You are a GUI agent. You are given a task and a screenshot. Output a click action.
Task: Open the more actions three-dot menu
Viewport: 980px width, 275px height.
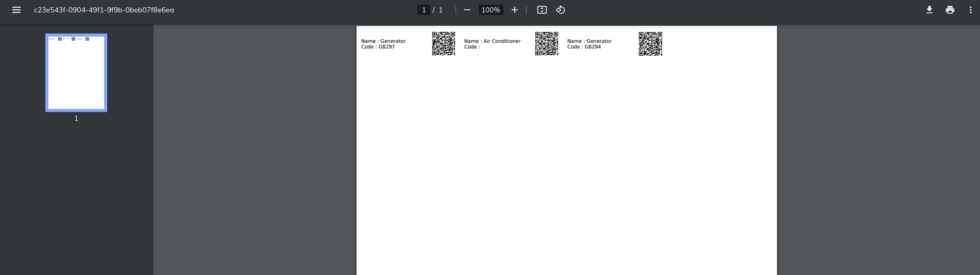[x=971, y=10]
